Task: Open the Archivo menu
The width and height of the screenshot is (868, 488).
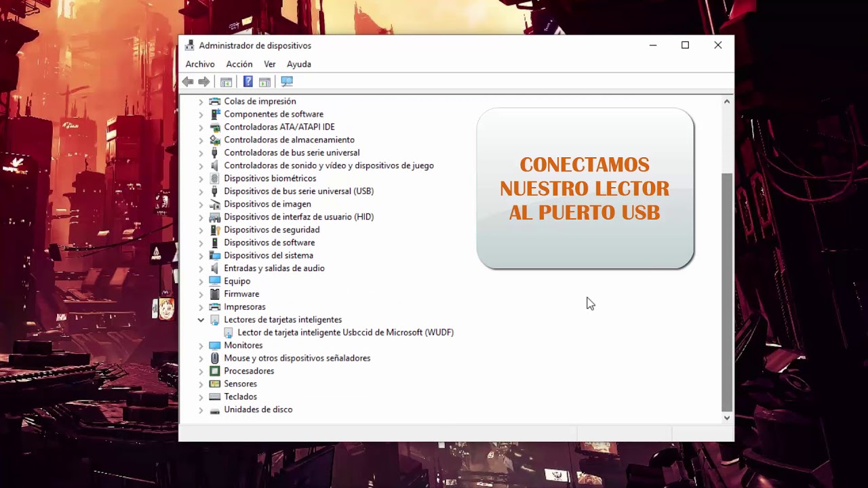Action: pyautogui.click(x=200, y=64)
